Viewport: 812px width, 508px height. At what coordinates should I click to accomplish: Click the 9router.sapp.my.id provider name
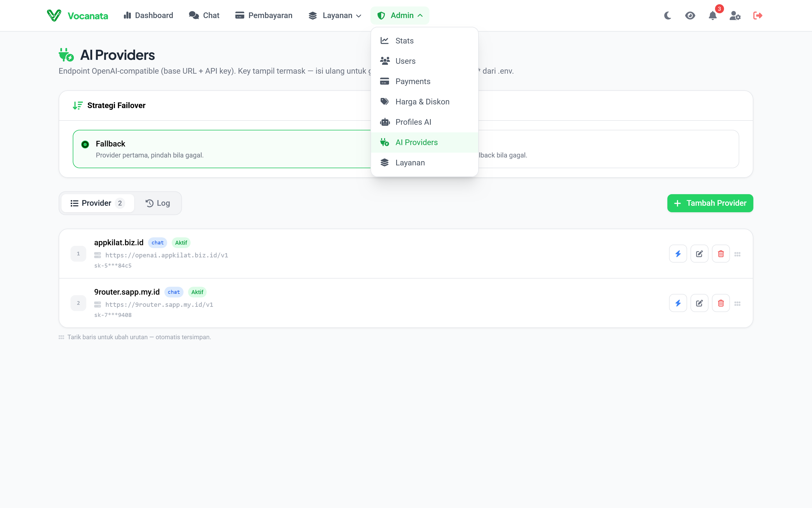click(127, 292)
